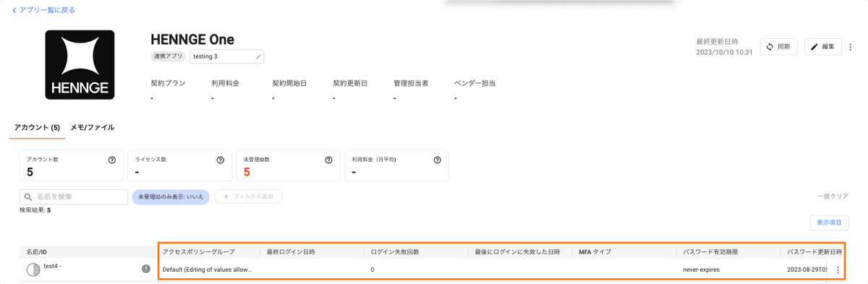Click the pencil icon in testing 3 field
The height and width of the screenshot is (284, 868).
259,56
